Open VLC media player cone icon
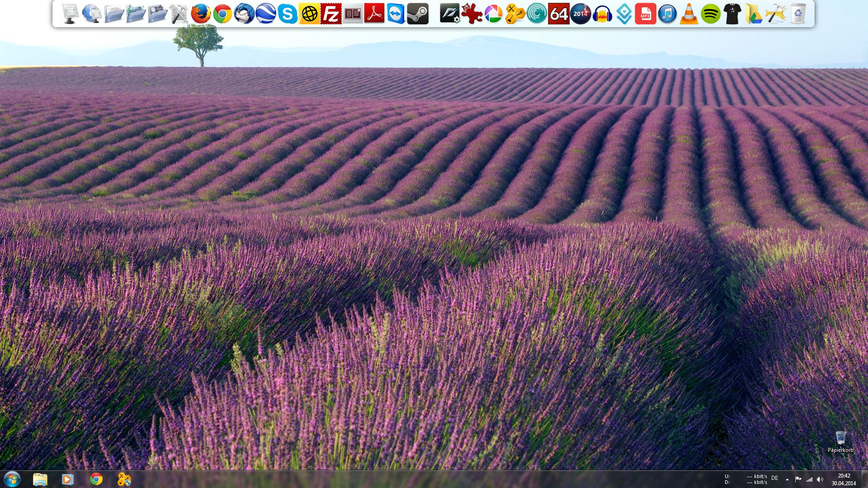The height and width of the screenshot is (488, 868). pyautogui.click(x=689, y=14)
